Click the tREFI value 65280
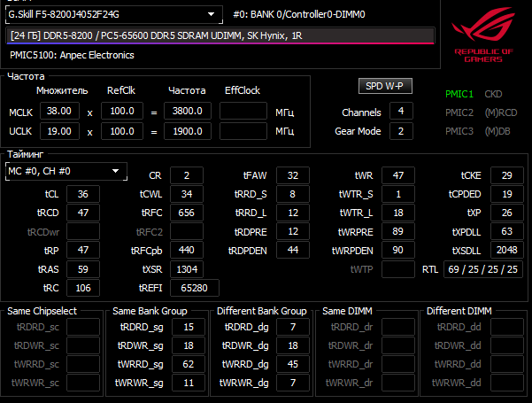Screen dimensions: 532x403 195,288
